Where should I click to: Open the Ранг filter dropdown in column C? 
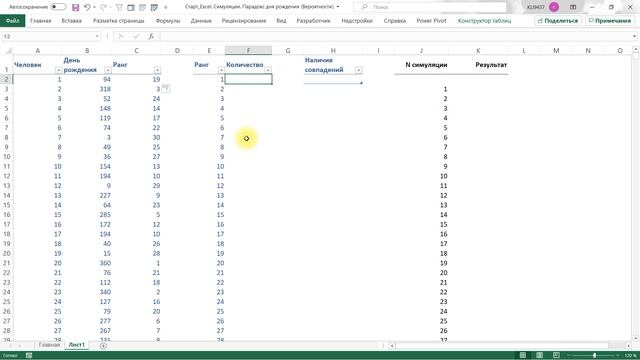point(157,70)
